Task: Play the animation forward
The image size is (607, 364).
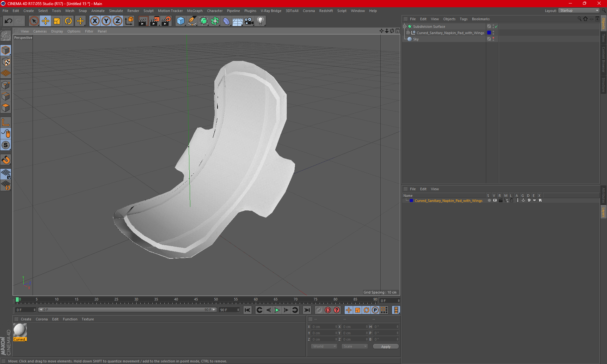Action: click(x=277, y=310)
